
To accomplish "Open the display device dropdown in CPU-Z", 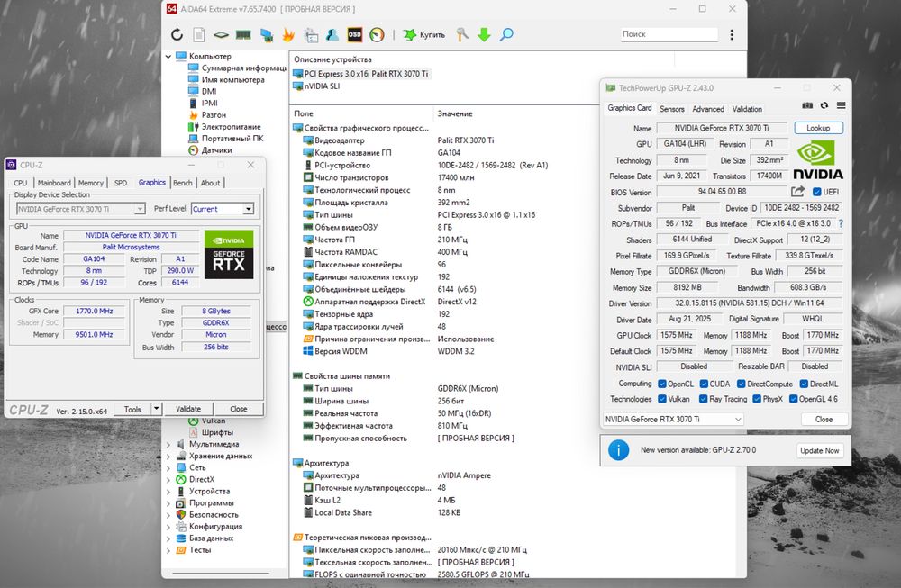I will (80, 209).
